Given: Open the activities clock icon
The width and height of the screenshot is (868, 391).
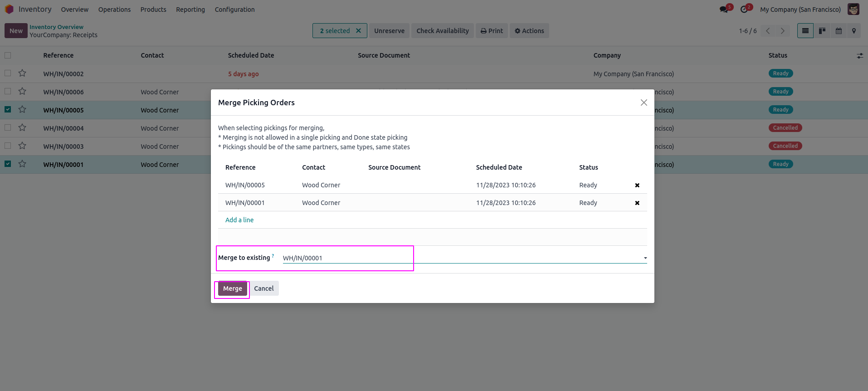Looking at the screenshot, I should pos(744,10).
